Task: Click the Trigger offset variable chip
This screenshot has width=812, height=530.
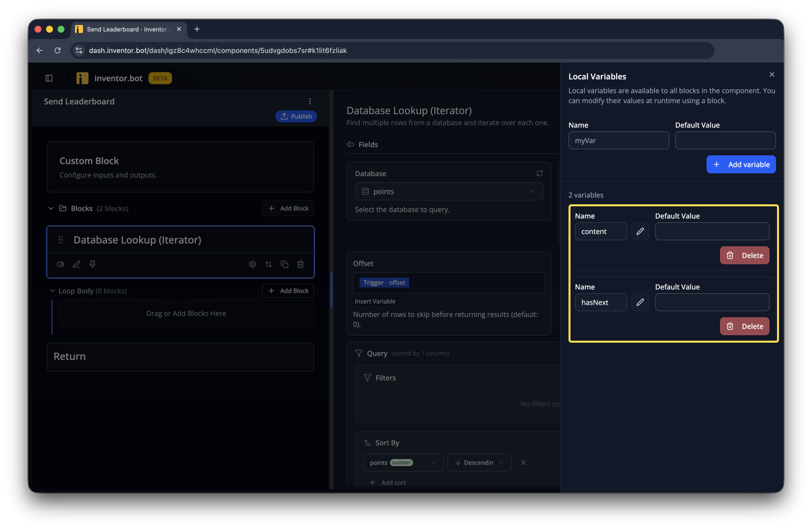Action: 384,283
